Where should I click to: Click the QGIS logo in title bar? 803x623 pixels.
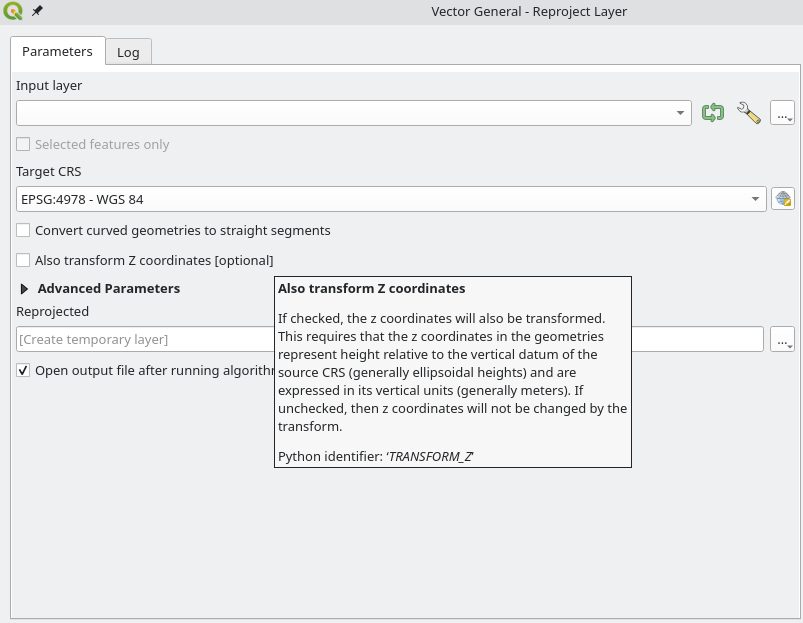[14, 12]
